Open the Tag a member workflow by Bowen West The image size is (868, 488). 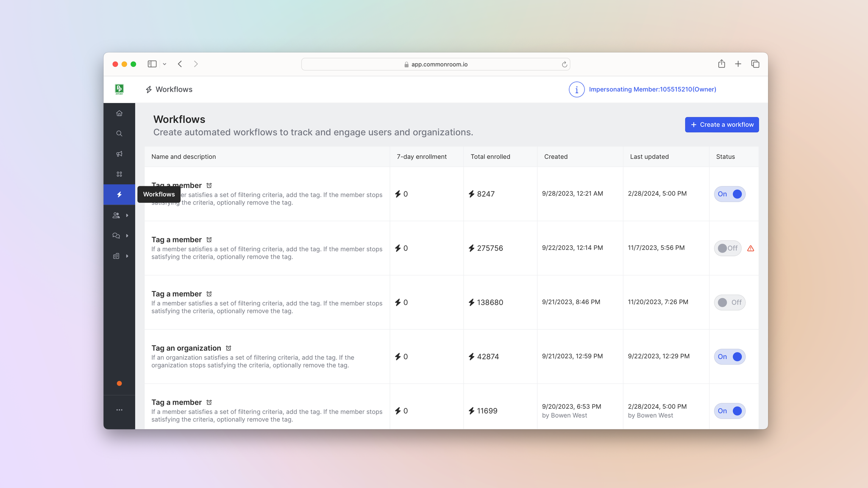coord(176,402)
